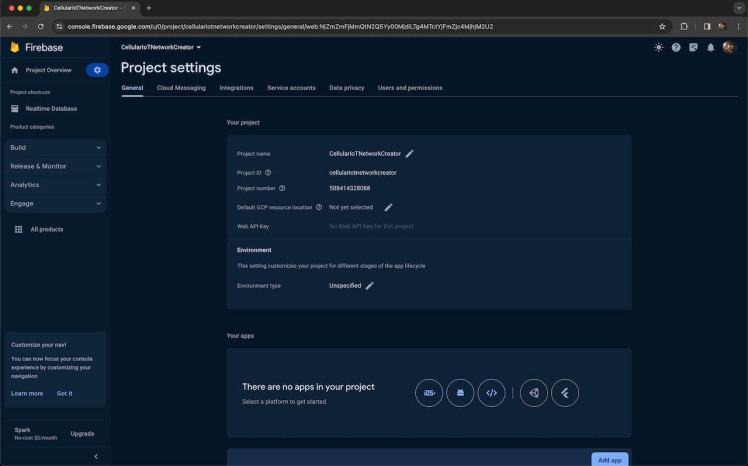
Task: Expand the Engage category
Action: (x=55, y=203)
